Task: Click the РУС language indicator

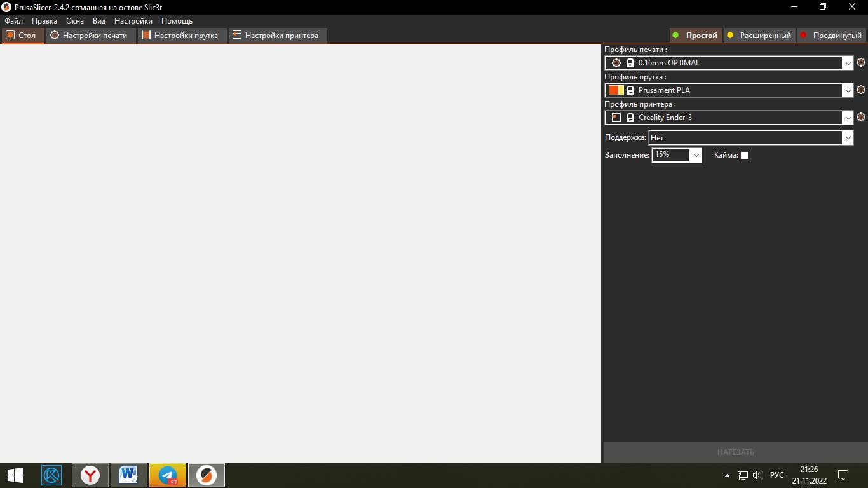Action: click(776, 475)
